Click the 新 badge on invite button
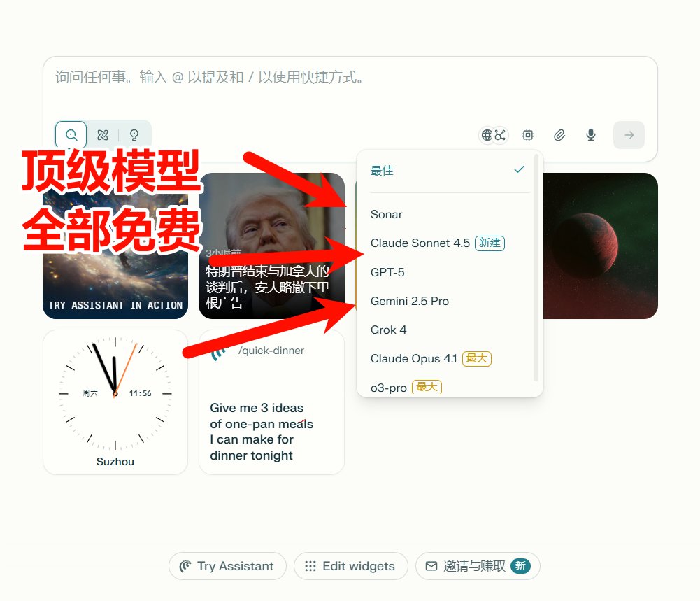 point(520,566)
